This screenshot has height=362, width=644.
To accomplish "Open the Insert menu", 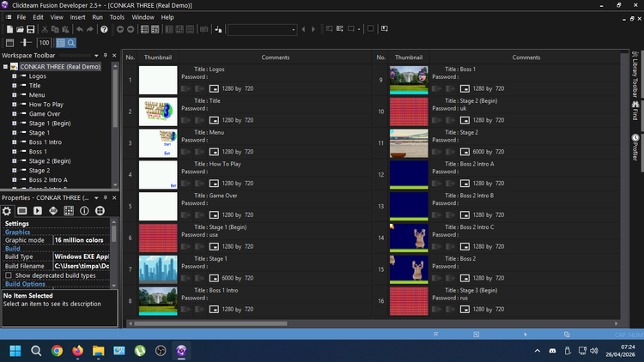I will click(77, 17).
